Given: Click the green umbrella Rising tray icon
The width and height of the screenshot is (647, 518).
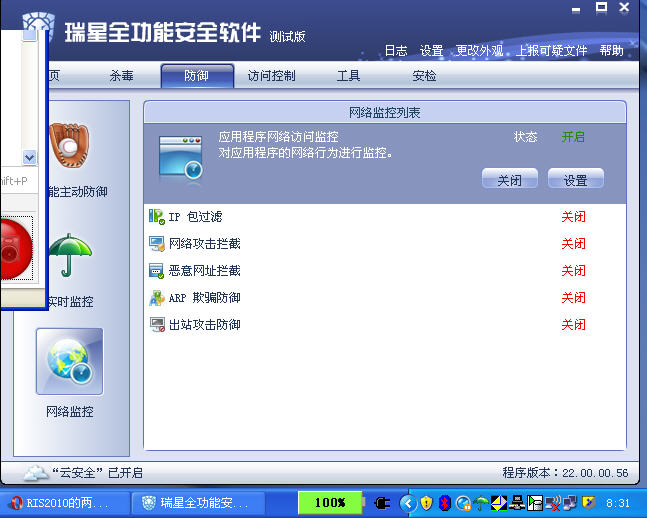Looking at the screenshot, I should pyautogui.click(x=481, y=503).
